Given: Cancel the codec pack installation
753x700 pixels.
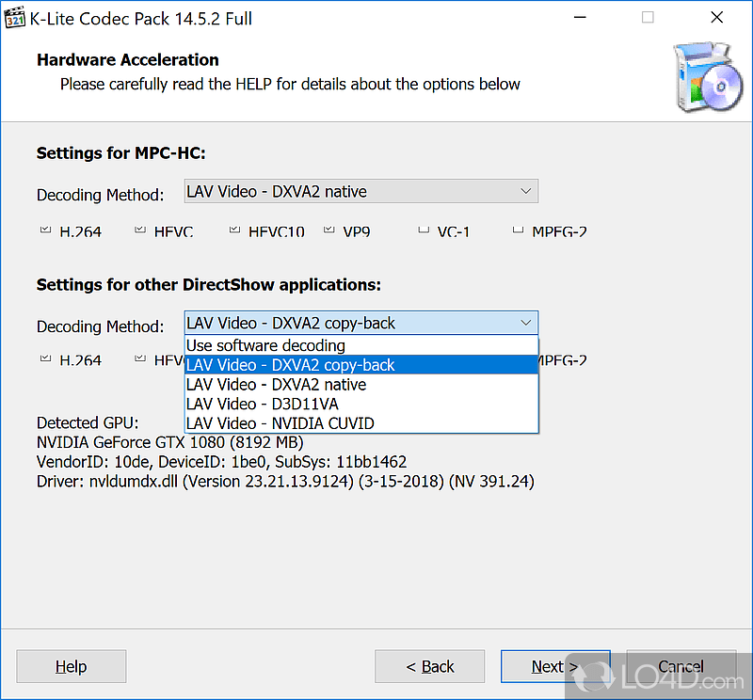Looking at the screenshot, I should click(x=681, y=666).
